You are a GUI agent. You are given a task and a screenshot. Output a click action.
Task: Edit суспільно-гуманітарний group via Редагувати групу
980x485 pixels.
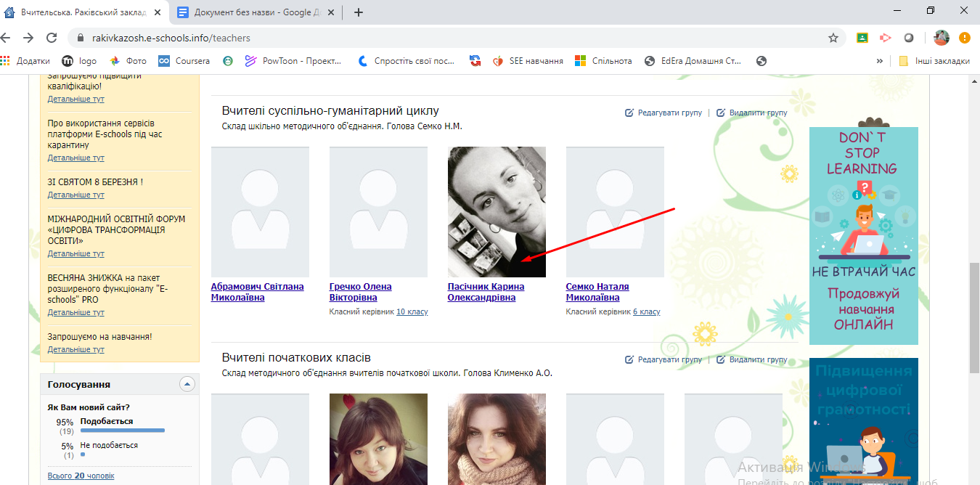[x=663, y=113]
